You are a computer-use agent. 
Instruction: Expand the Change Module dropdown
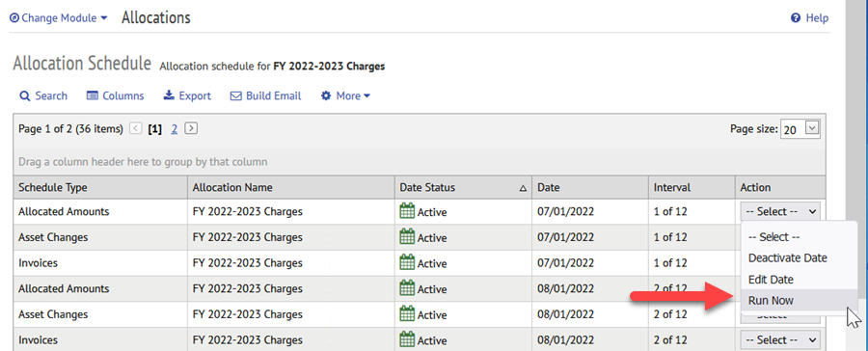(x=59, y=18)
